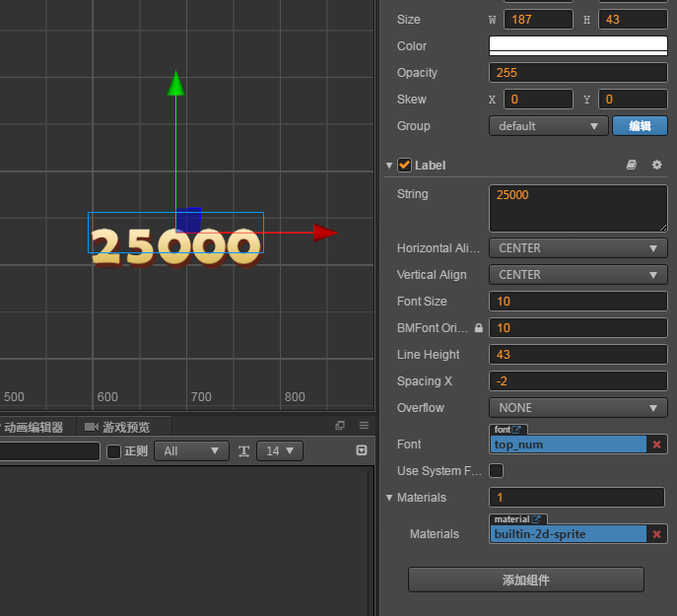Remove the builtin-2d-sprite material
The image size is (677, 616).
(656, 534)
